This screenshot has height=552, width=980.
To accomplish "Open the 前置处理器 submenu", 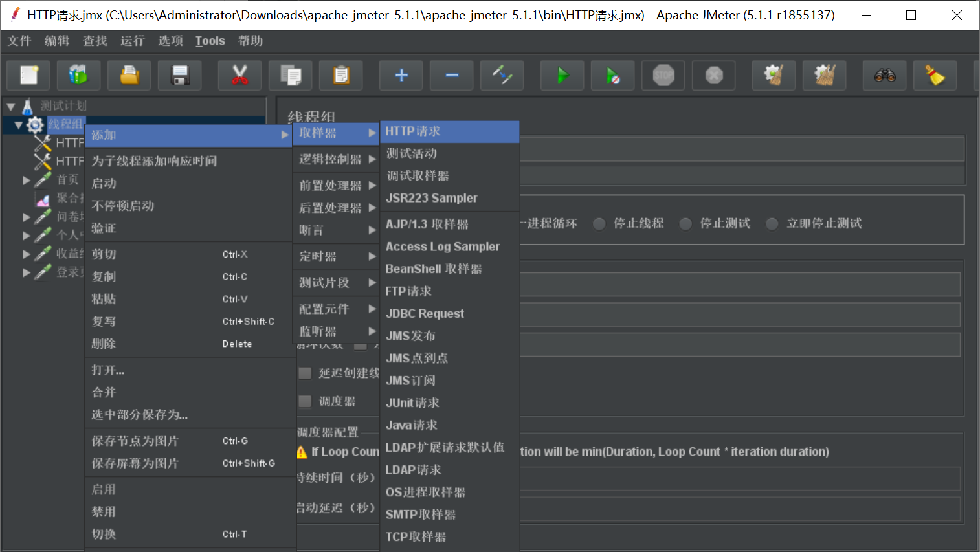I will pos(337,186).
